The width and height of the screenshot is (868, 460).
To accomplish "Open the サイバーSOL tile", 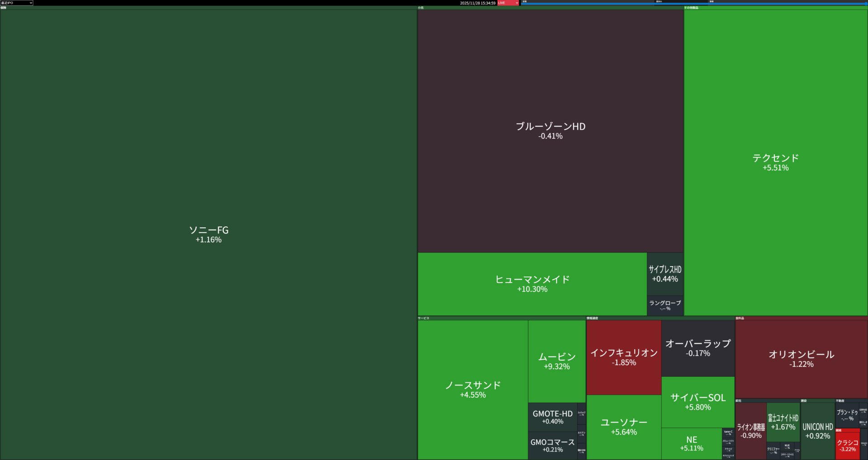I will (698, 402).
